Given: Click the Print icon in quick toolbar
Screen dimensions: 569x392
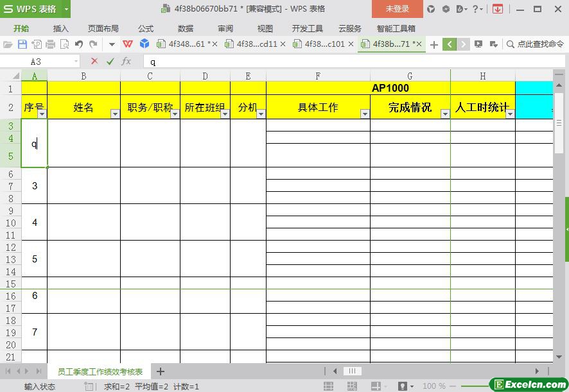Looking at the screenshot, I should [51, 44].
